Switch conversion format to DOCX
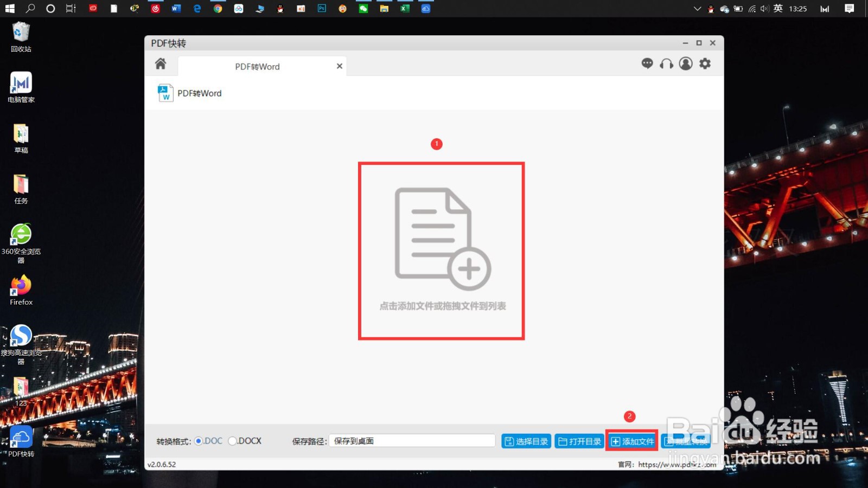This screenshot has height=488, width=868. [232, 441]
